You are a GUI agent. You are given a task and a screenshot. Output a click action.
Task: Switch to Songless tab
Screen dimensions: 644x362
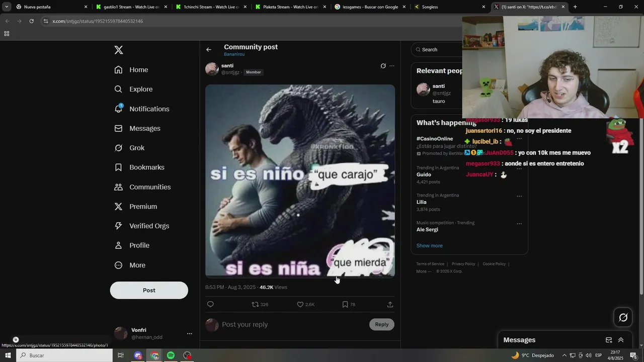pyautogui.click(x=449, y=7)
